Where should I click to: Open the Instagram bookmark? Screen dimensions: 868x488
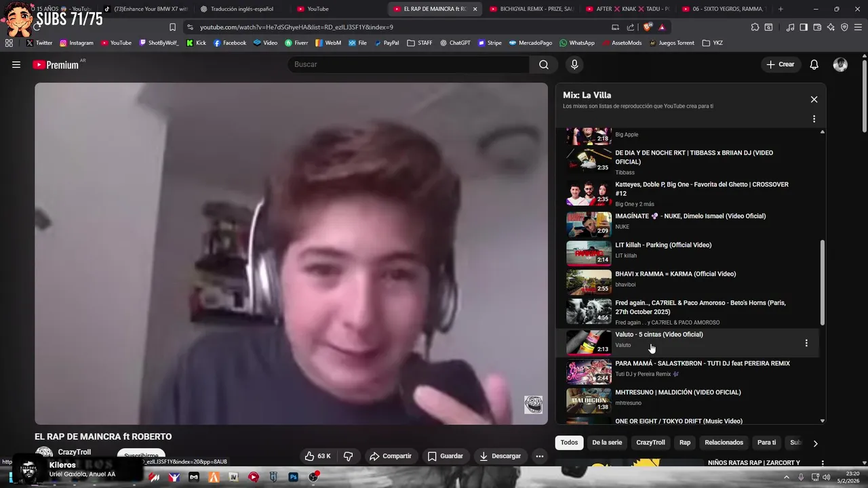(77, 43)
